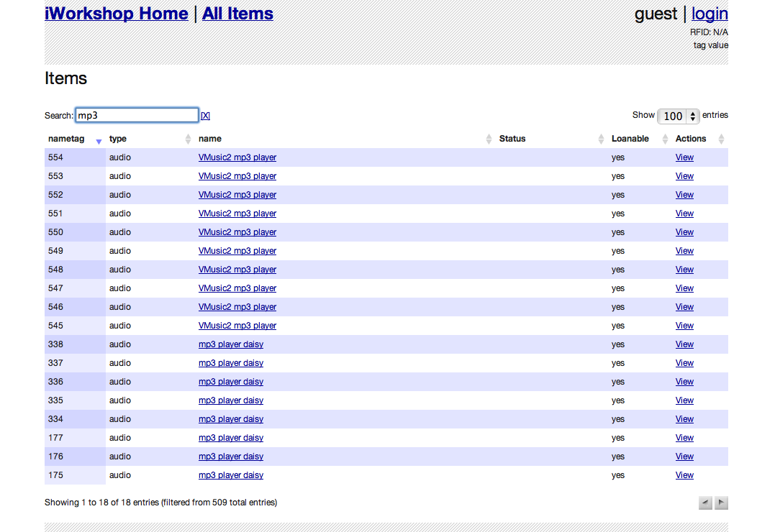This screenshot has width=775, height=532.
Task: Click the Actions column header text
Action: [691, 139]
